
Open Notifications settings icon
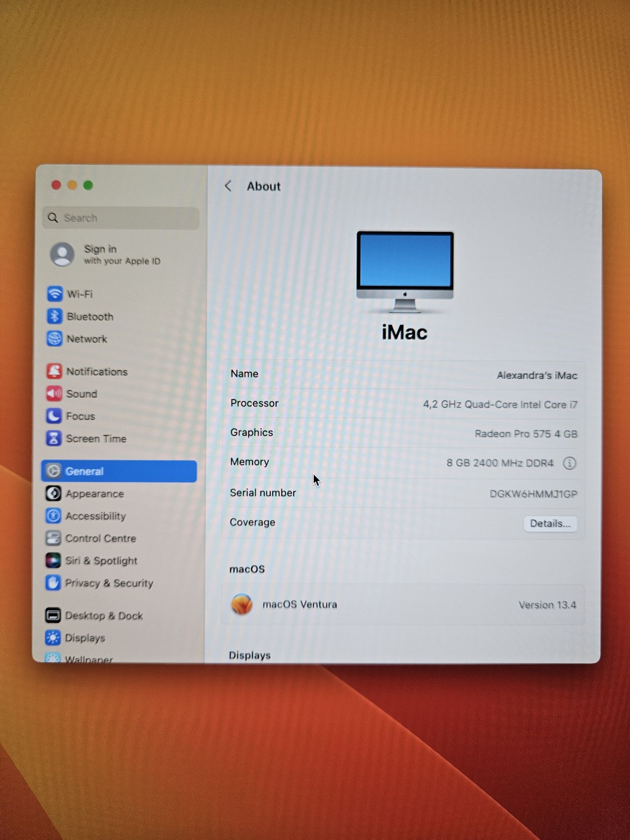pos(54,371)
